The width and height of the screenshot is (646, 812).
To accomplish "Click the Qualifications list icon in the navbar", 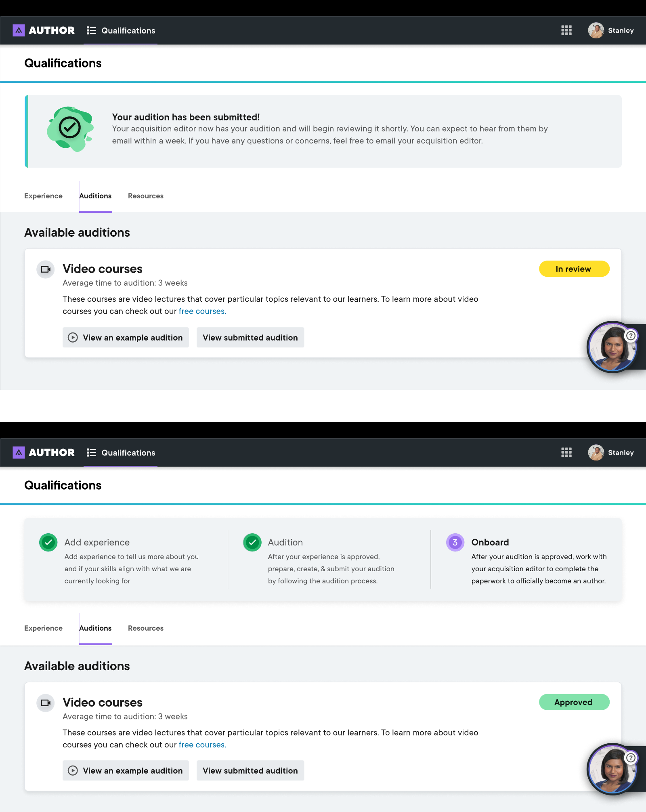I will [x=91, y=30].
